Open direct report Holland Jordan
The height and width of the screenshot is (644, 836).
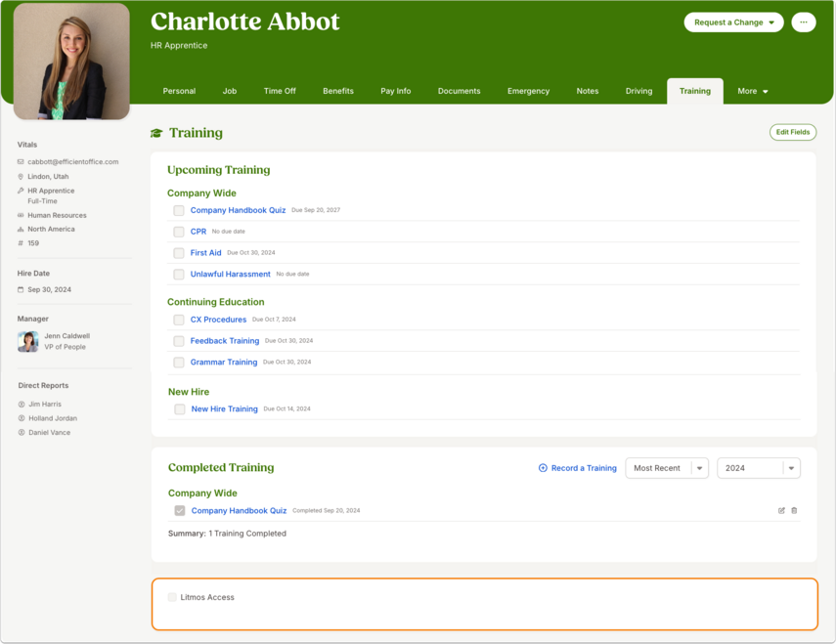(53, 418)
